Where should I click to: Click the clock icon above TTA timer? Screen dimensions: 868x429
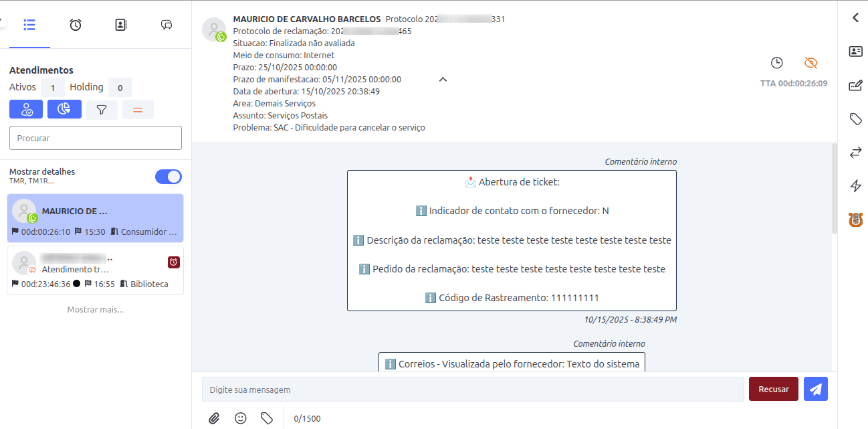click(x=777, y=62)
